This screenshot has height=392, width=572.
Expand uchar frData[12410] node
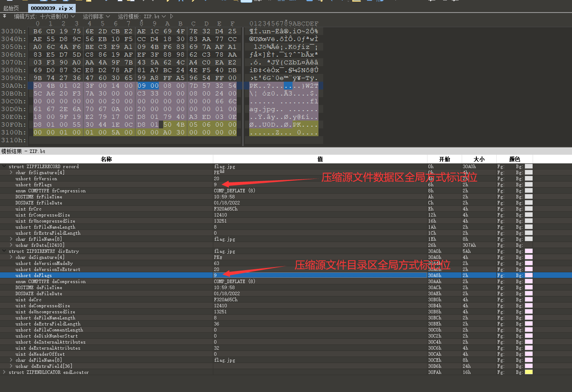[x=11, y=245]
